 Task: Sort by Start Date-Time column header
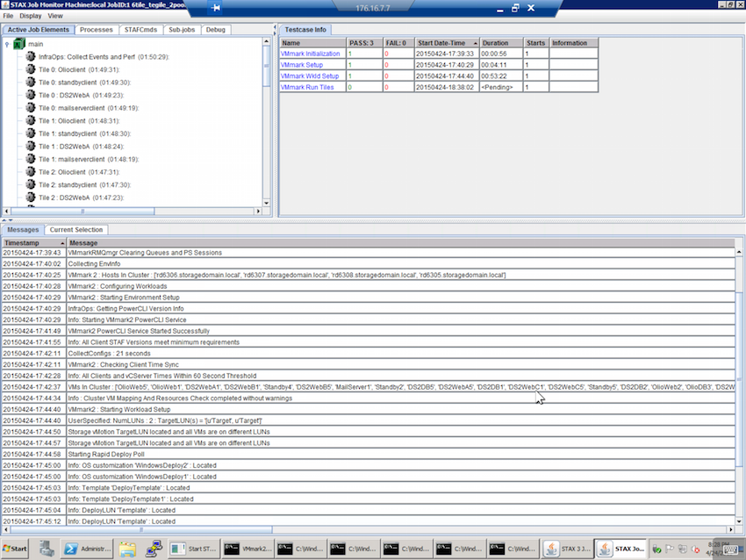[447, 43]
